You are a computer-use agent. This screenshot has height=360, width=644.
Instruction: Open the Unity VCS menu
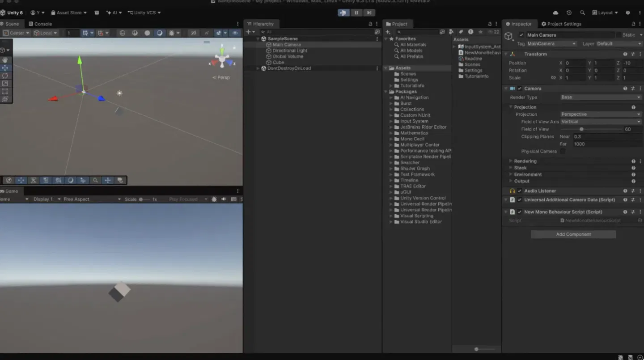[x=144, y=13]
